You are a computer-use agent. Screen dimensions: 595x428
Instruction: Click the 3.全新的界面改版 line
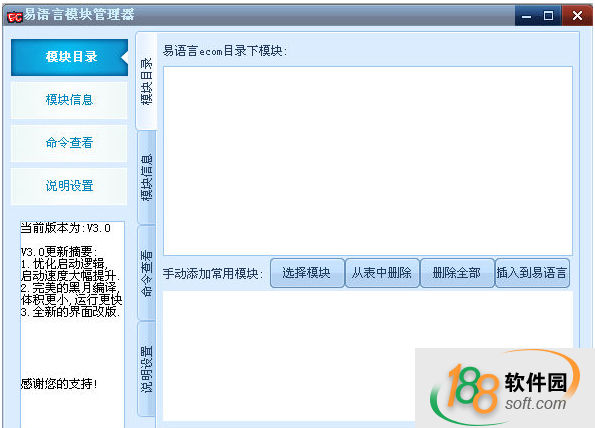pos(71,312)
